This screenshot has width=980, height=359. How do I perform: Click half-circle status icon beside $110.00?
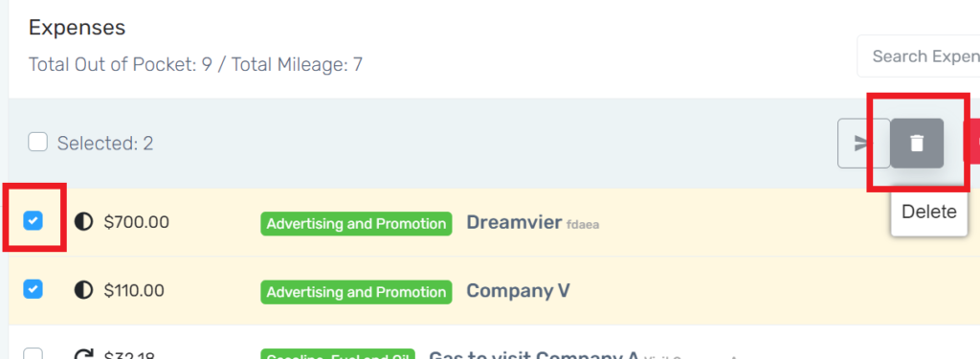click(x=83, y=290)
